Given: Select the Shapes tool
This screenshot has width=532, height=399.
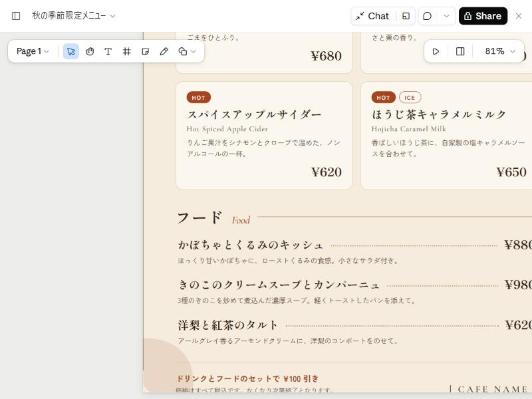Looking at the screenshot, I should point(182,51).
